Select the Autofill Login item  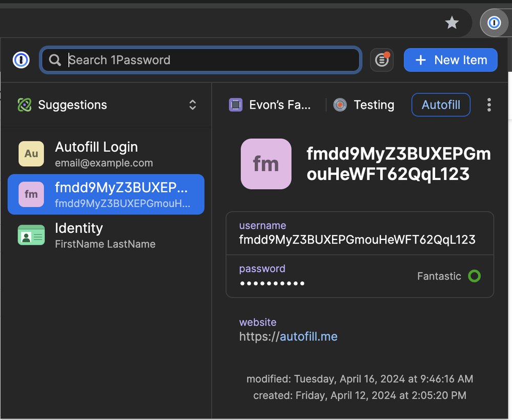(x=106, y=154)
